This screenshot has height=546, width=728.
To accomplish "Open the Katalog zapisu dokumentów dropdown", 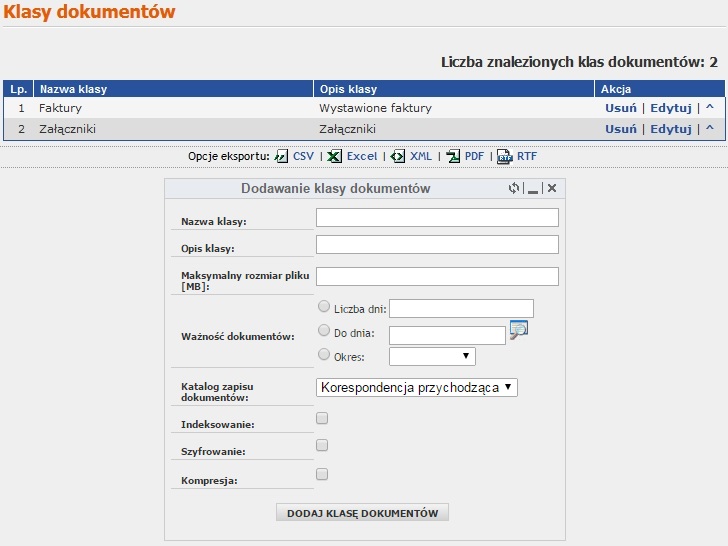I will click(417, 387).
